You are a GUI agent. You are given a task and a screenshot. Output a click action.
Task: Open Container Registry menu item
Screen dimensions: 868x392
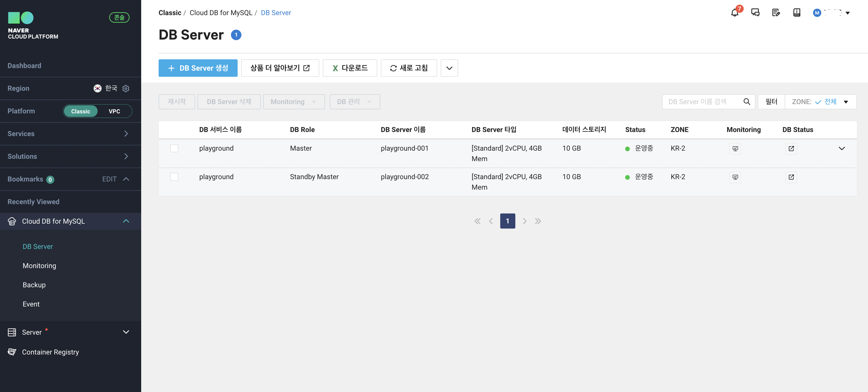point(51,352)
